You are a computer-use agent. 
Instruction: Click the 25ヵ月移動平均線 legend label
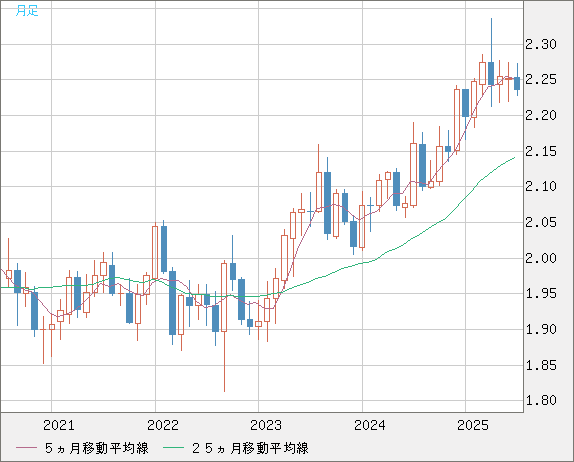tap(250, 448)
